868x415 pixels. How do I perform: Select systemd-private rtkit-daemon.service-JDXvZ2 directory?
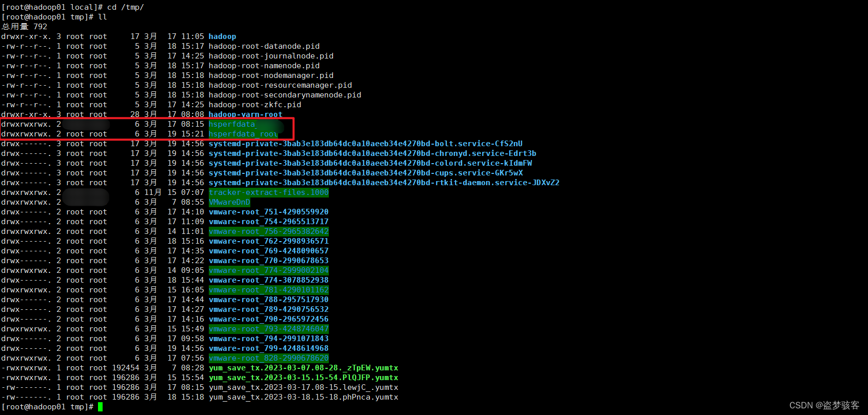(x=384, y=183)
